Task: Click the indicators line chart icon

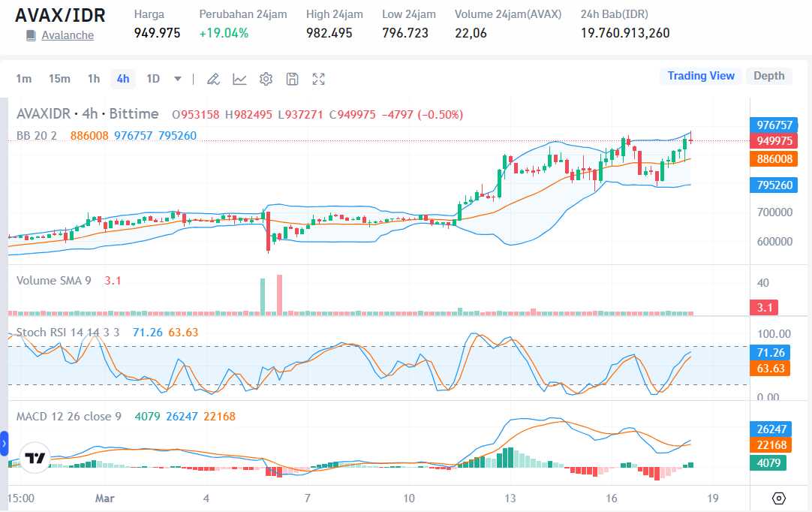Action: pyautogui.click(x=239, y=79)
